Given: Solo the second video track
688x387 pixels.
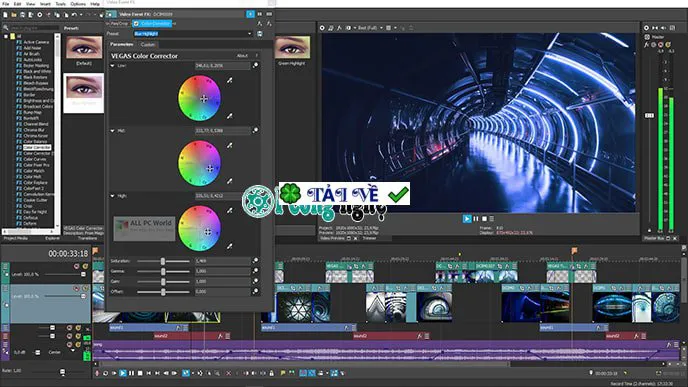Looking at the screenshot, I should pyautogui.click(x=85, y=288).
